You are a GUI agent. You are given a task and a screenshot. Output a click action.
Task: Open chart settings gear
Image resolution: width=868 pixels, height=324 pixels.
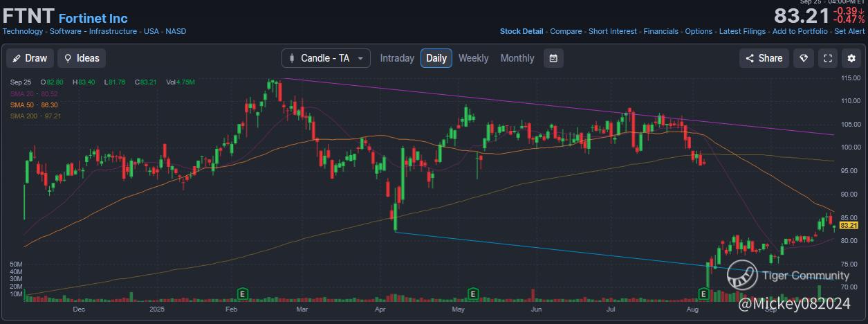tap(851, 58)
